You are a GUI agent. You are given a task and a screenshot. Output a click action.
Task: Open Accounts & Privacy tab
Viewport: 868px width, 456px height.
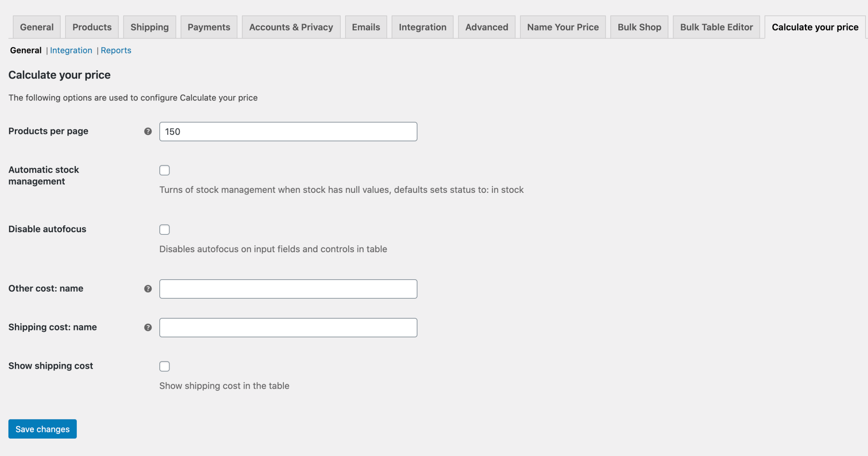(291, 27)
